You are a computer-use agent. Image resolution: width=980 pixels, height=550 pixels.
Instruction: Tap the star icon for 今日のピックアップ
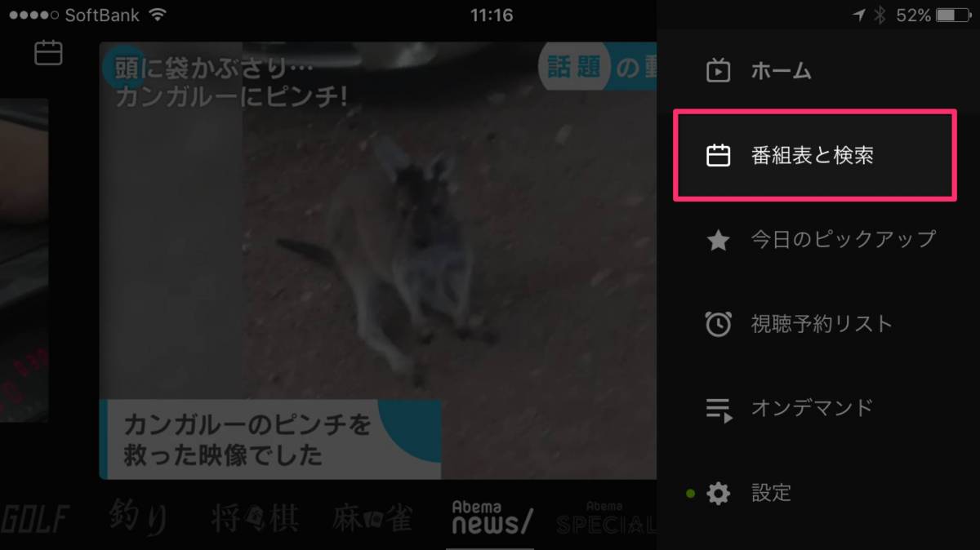[x=718, y=240]
